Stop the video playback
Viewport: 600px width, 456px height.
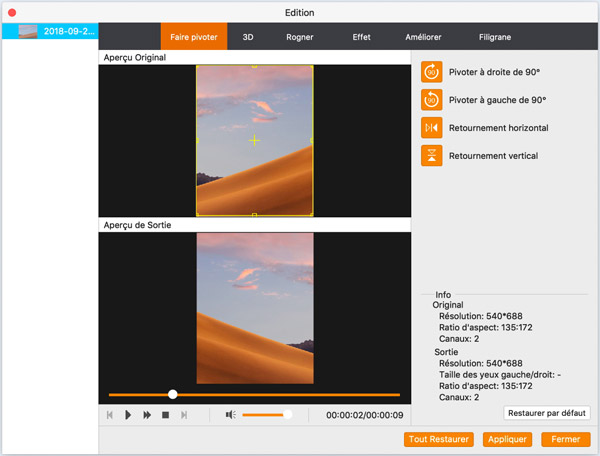[165, 415]
